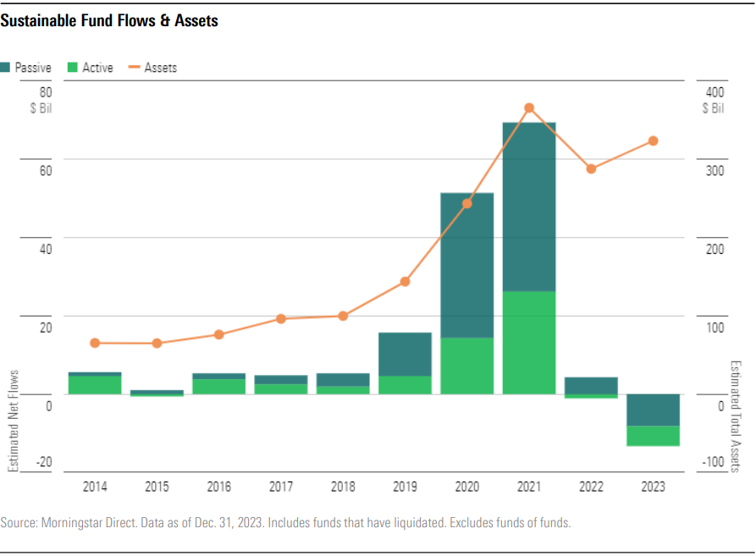
Task: Click the 2017 x-axis year label
Action: tap(281, 487)
